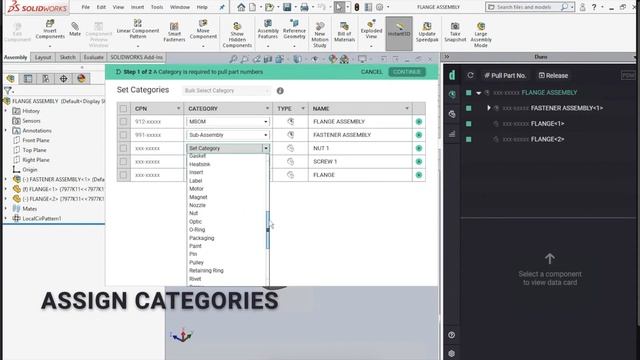The height and width of the screenshot is (360, 640).
Task: Open Assembly Features tool
Action: tap(268, 29)
